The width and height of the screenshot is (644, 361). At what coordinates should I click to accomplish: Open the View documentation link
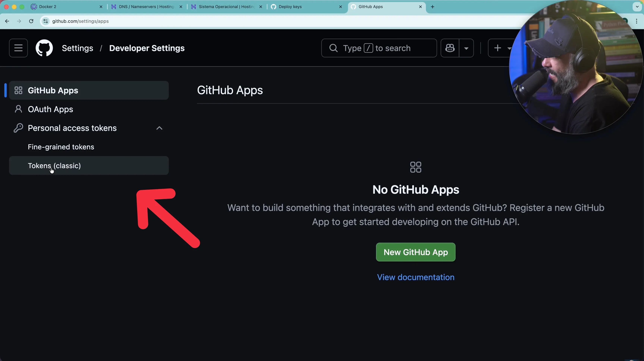coord(415,277)
